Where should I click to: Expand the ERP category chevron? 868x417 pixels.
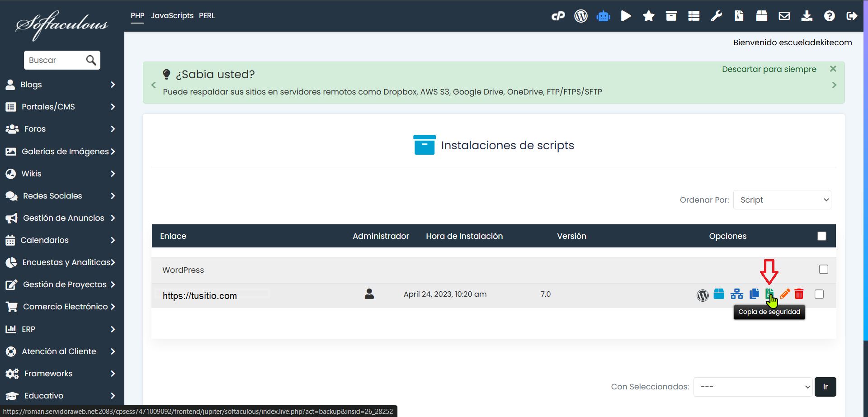click(x=113, y=329)
